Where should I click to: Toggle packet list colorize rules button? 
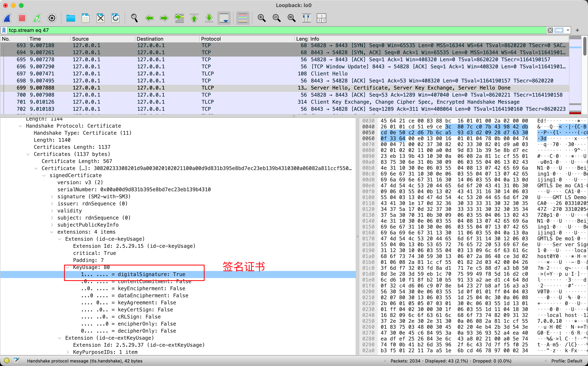click(x=243, y=18)
